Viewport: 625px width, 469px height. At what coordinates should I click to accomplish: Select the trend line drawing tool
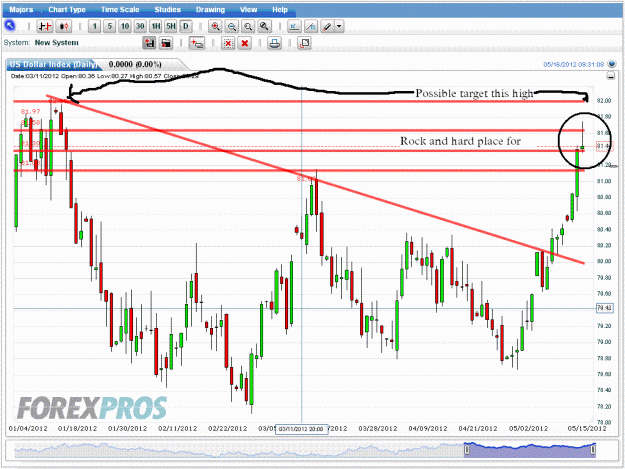pyautogui.click(x=311, y=27)
